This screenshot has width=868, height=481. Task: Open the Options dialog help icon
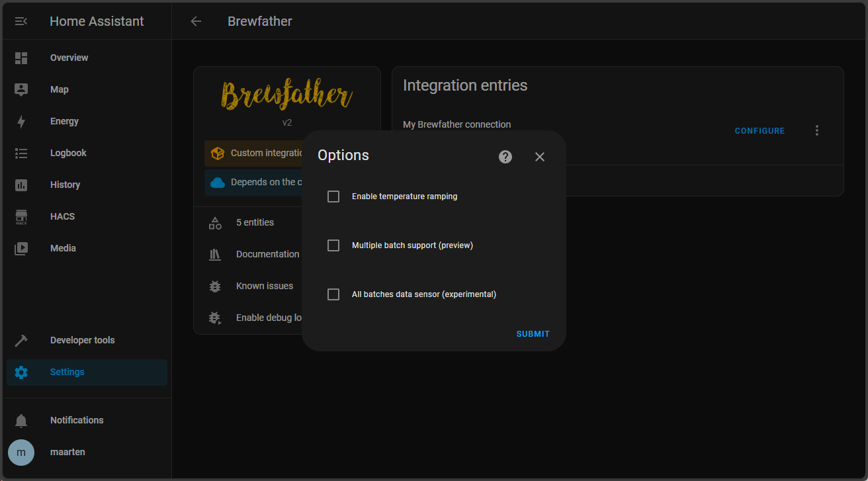pyautogui.click(x=505, y=156)
